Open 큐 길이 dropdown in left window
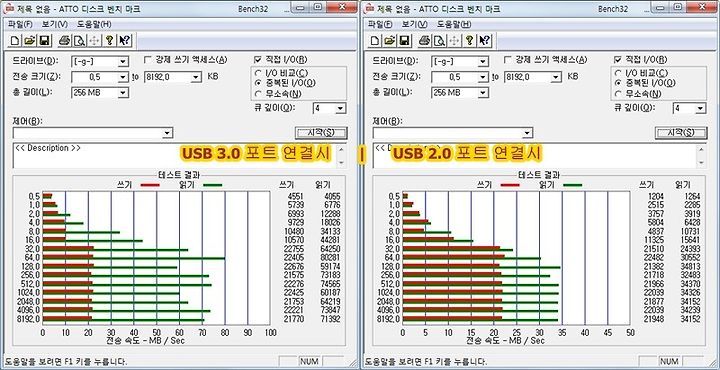This screenshot has height=370, width=720. (340, 108)
